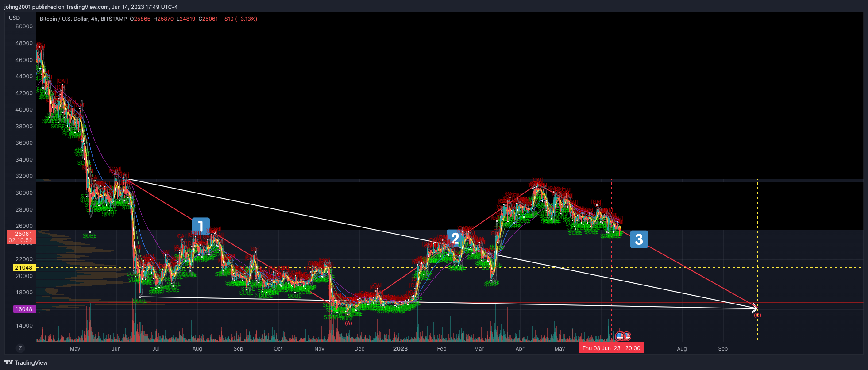Click the Mar month label on time axis

(x=479, y=349)
